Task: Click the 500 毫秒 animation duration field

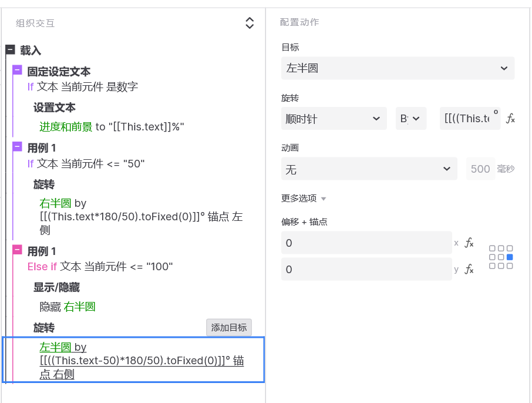Action: tap(480, 169)
